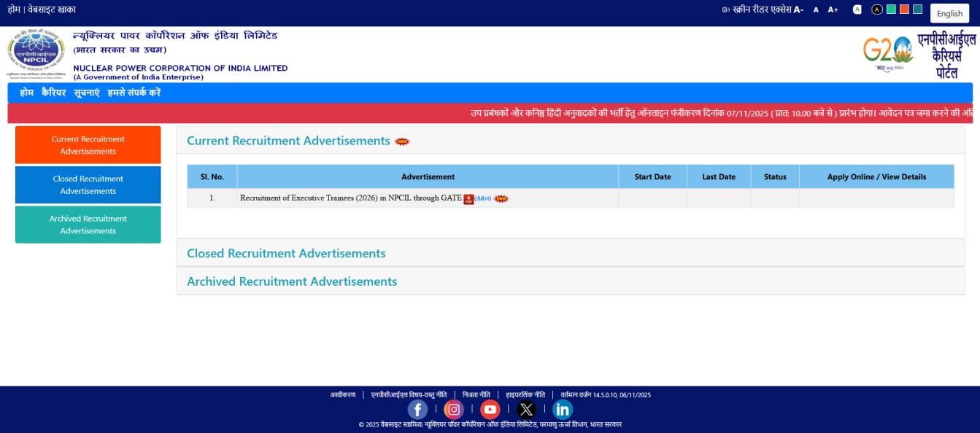Open NPCIL's Facebook page icon

click(x=417, y=409)
